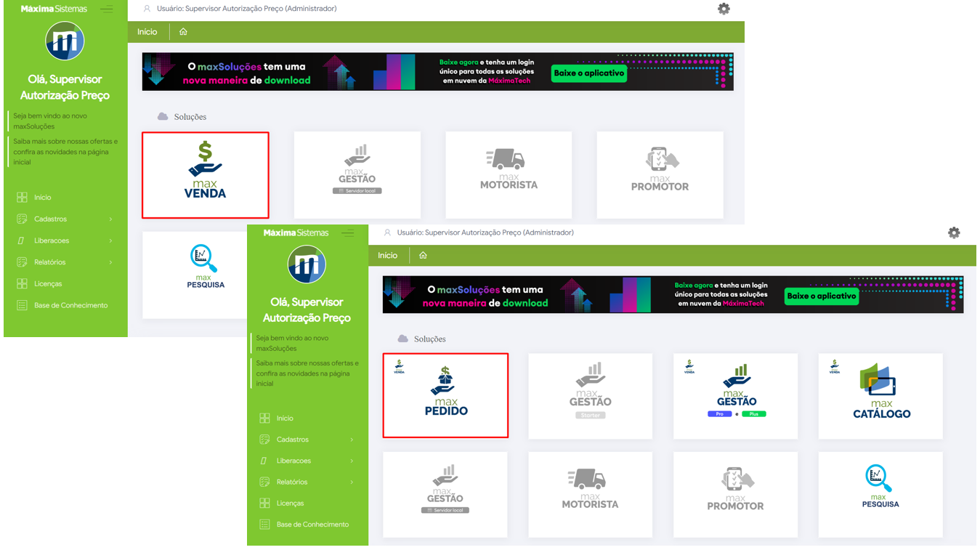Expand the Liberacoes chevron in the back window
Screen dimensions: 980x550
(x=111, y=240)
